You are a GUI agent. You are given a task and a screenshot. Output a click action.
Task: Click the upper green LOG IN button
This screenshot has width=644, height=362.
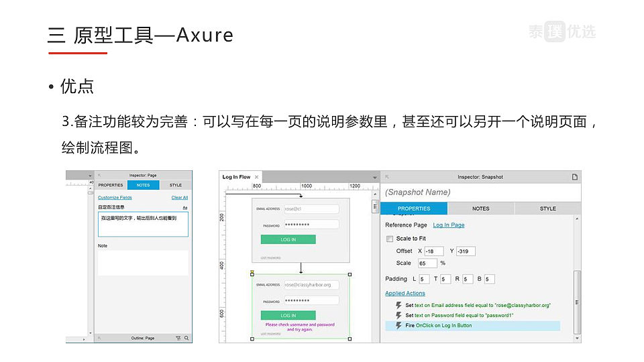pos(288,239)
